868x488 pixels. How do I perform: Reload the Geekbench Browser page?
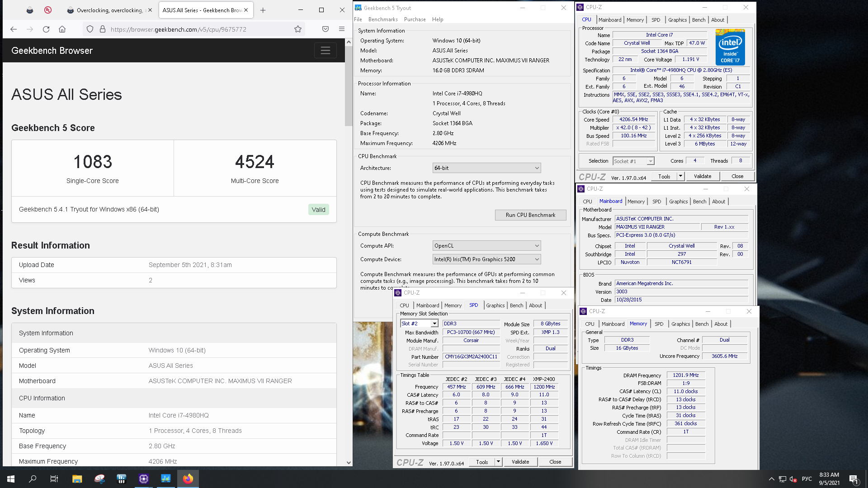[46, 29]
